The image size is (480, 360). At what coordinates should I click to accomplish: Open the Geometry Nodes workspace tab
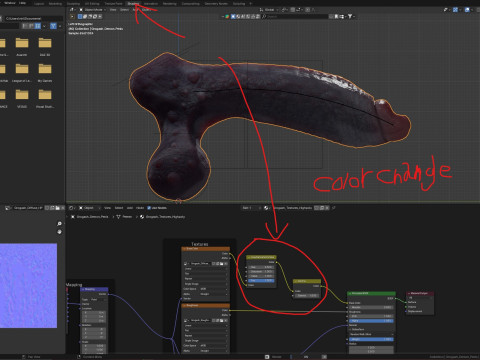[x=216, y=4]
